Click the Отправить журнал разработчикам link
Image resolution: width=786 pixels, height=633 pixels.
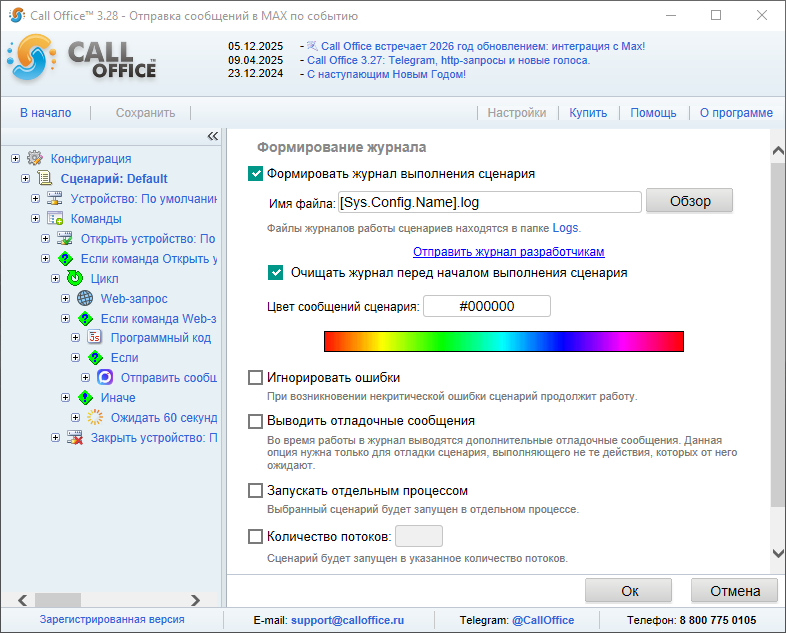(508, 252)
